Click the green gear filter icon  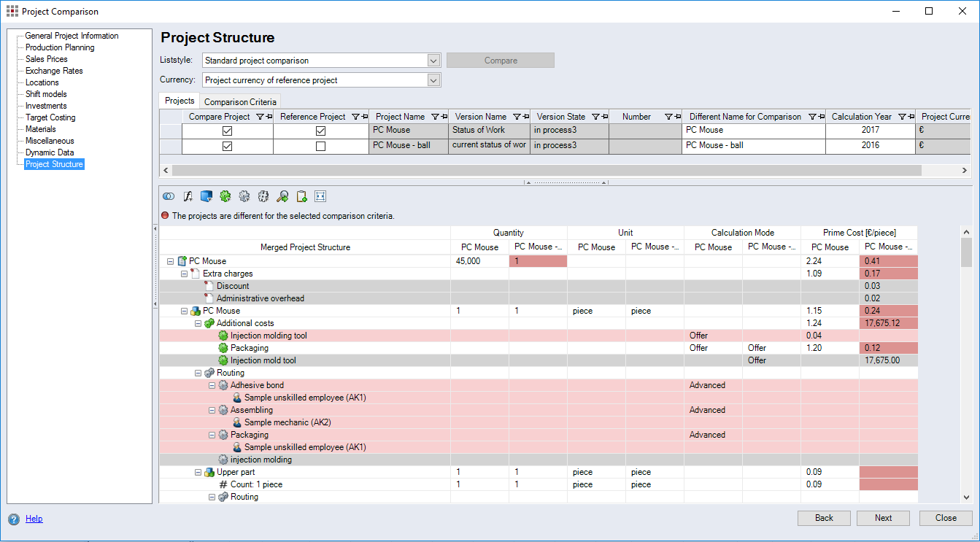pyautogui.click(x=225, y=196)
